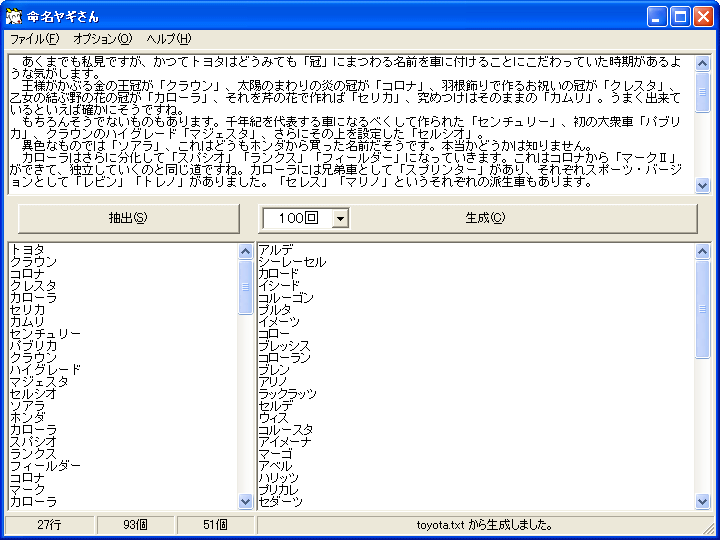Screen dimensions: 720x540
Task: Click the 93個 status bar cell
Action: point(135,525)
